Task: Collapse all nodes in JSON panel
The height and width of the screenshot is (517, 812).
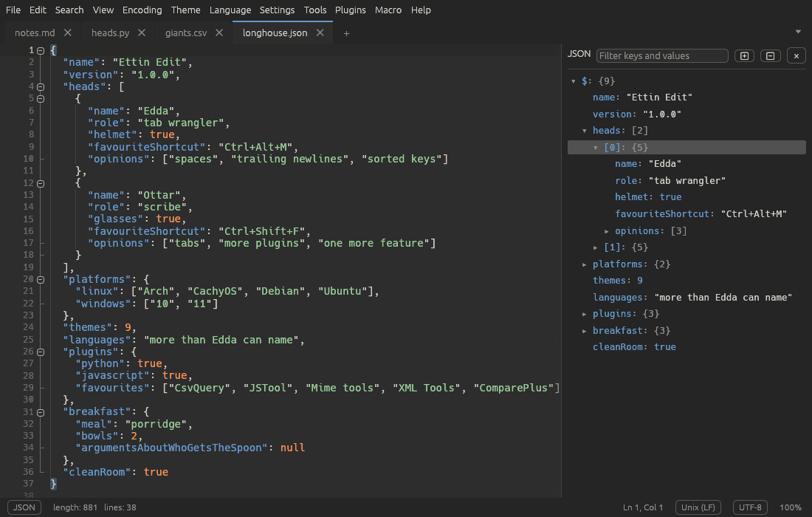Action: coord(770,56)
